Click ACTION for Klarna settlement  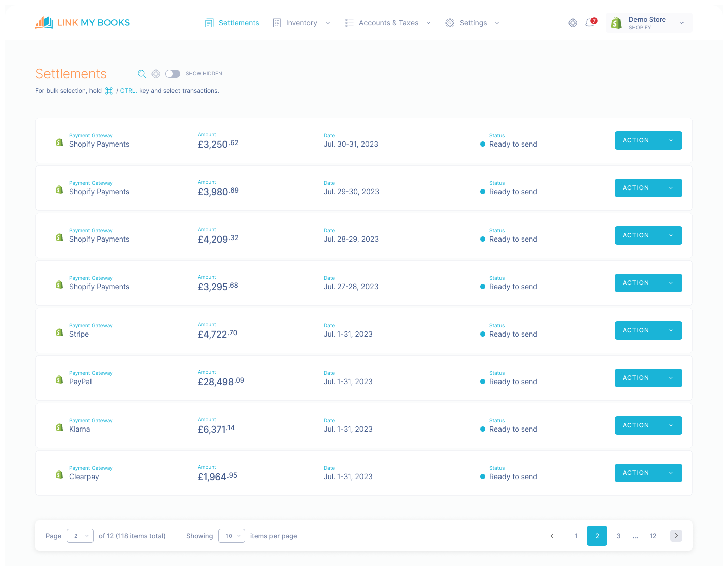636,425
